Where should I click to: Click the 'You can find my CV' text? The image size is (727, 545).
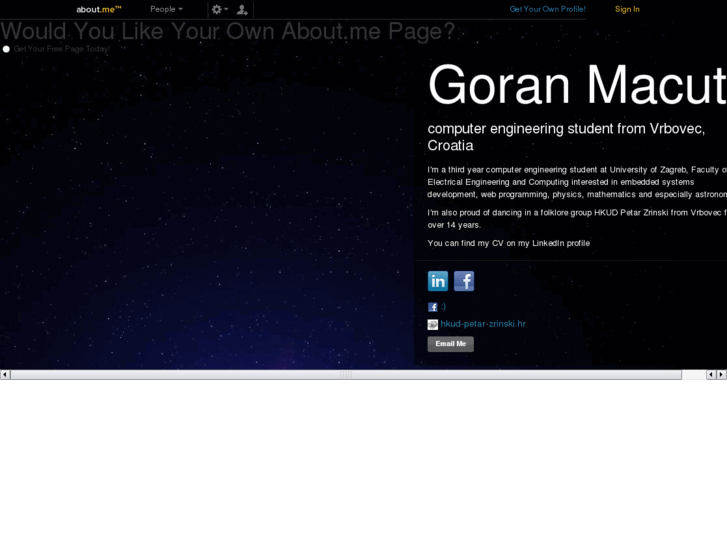(509, 243)
